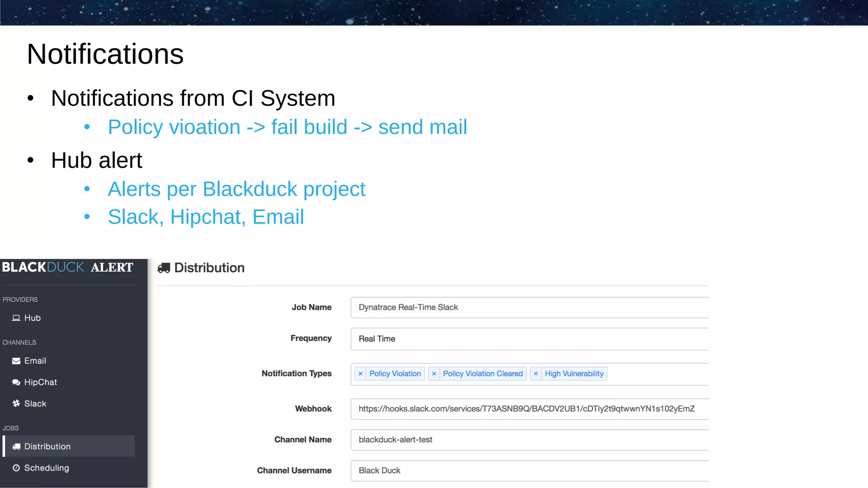
Task: Click the Distribution page heading
Action: [x=209, y=268]
